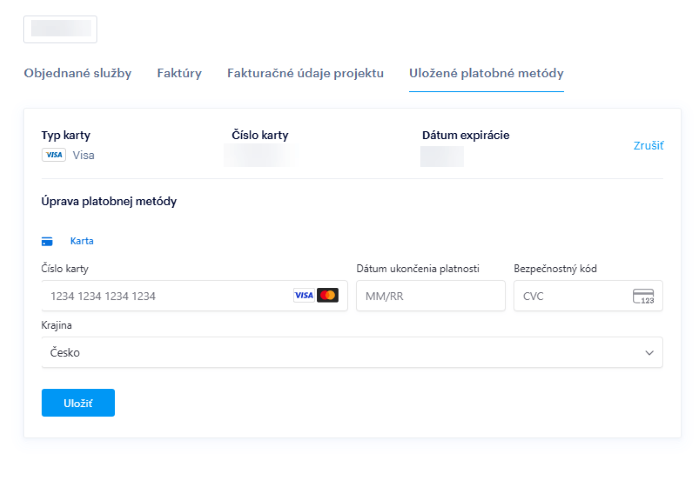Focus the CVC security code field

tap(588, 296)
